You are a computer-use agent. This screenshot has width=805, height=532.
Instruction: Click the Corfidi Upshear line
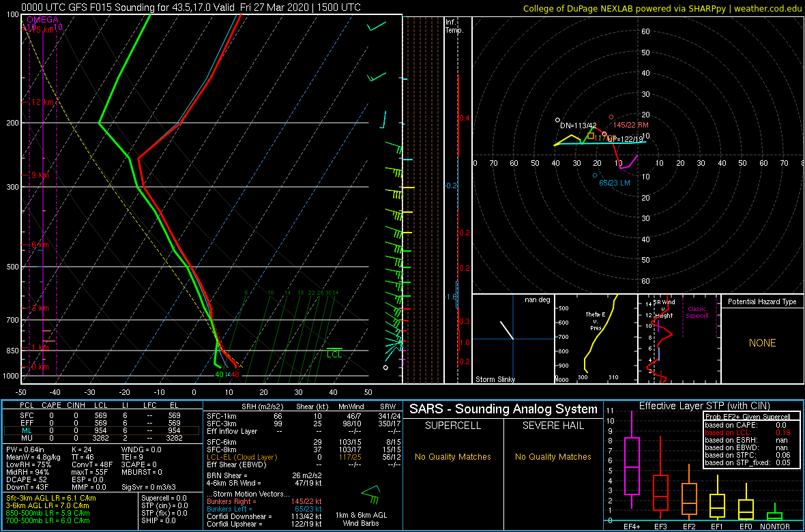point(265,523)
